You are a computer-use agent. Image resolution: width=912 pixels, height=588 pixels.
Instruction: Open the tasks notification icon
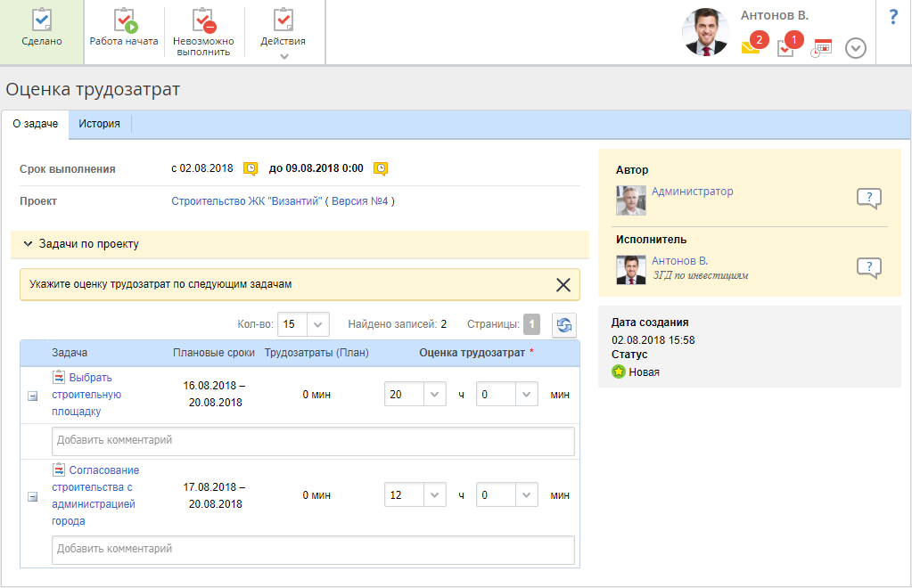(785, 48)
